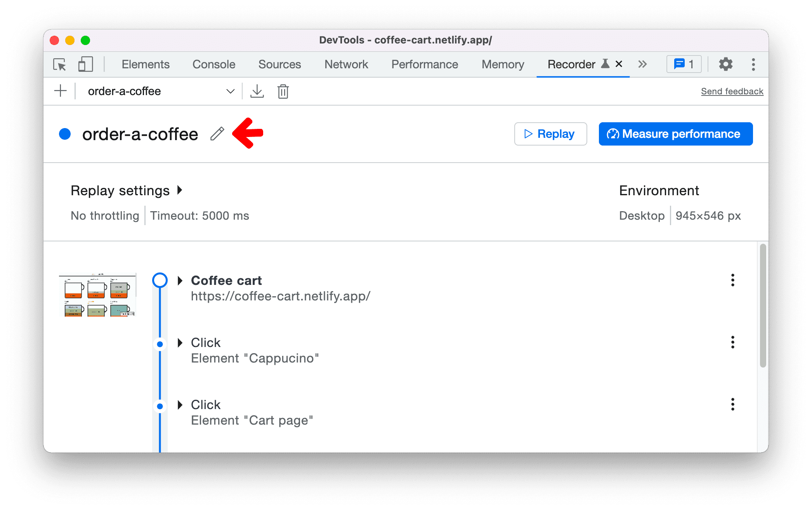Click the download recording icon

[257, 91]
